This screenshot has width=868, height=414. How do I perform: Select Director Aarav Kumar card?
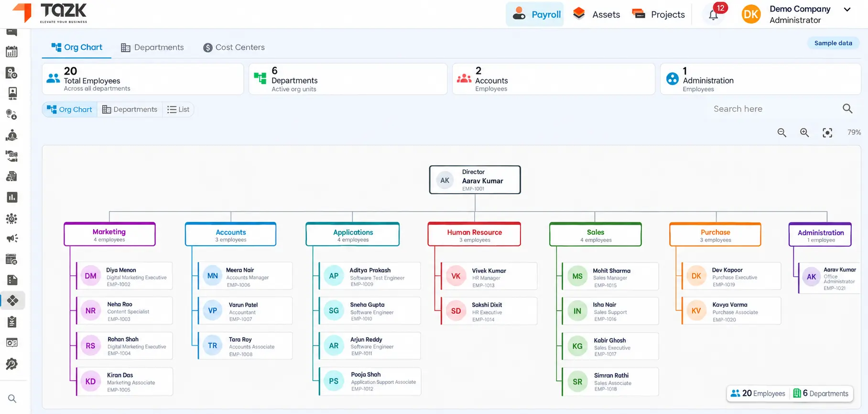click(475, 180)
